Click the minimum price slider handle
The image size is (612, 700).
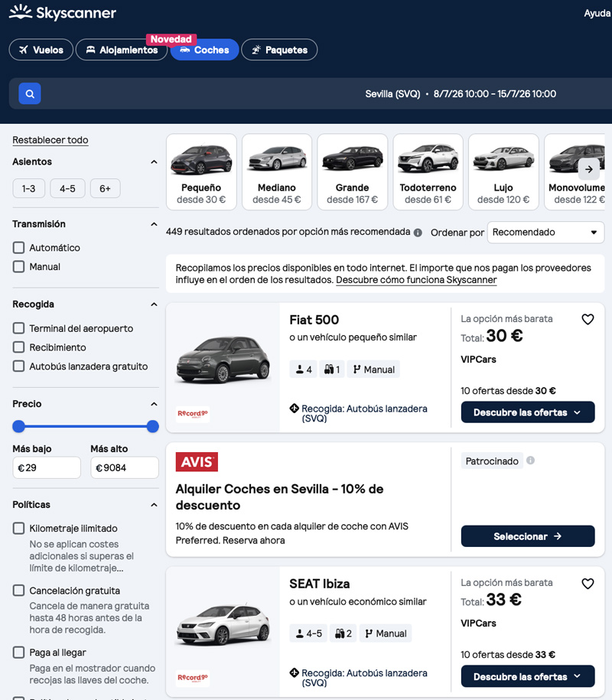coord(19,426)
